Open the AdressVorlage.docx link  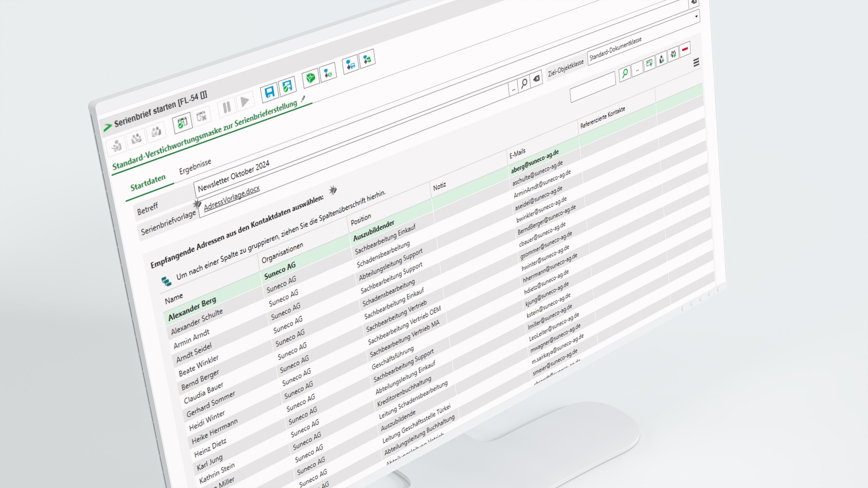point(231,198)
